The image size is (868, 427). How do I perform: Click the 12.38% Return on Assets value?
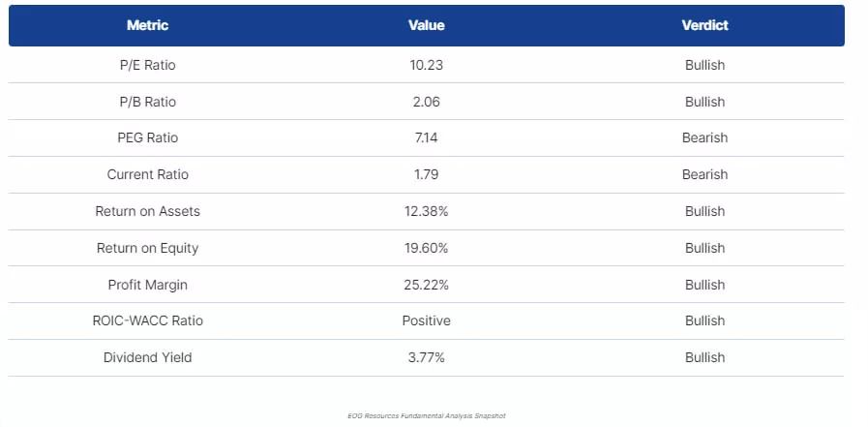click(426, 211)
